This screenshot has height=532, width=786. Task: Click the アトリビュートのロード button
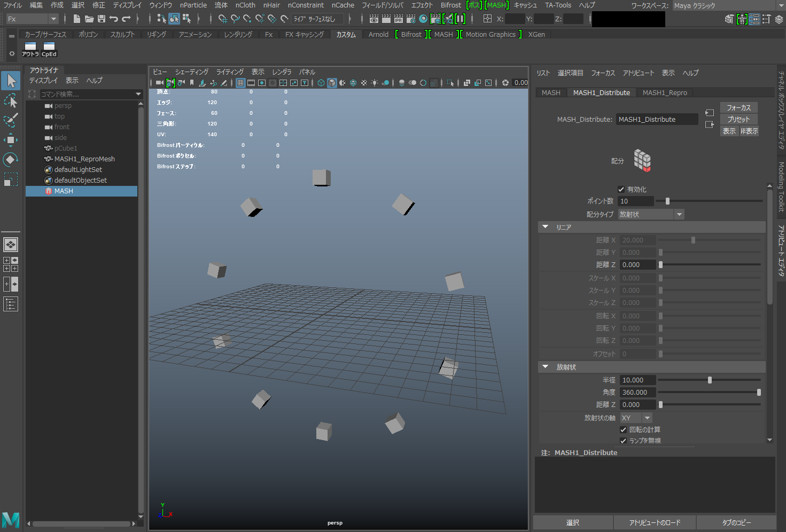tap(655, 522)
